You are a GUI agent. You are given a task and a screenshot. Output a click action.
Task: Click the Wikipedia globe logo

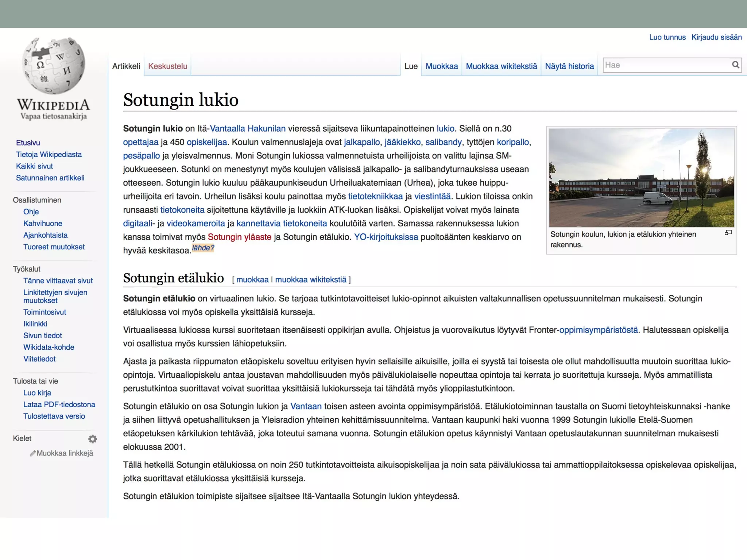54,66
